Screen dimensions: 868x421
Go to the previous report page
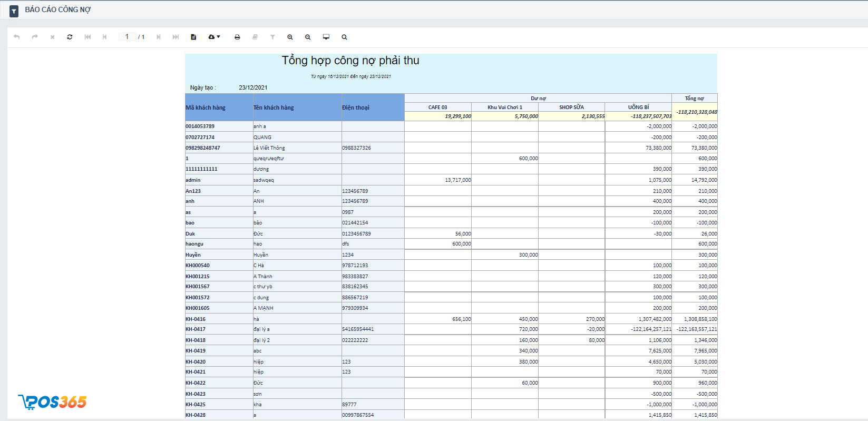104,37
